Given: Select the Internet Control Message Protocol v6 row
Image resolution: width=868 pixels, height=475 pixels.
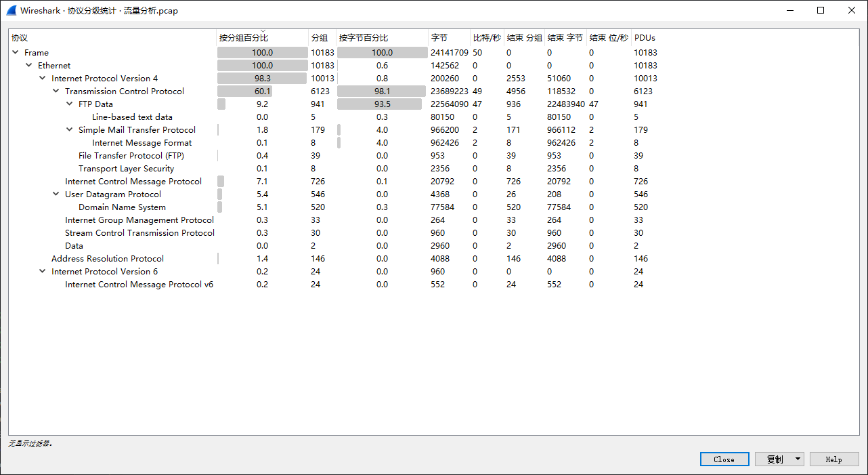Looking at the screenshot, I should 433,284.
